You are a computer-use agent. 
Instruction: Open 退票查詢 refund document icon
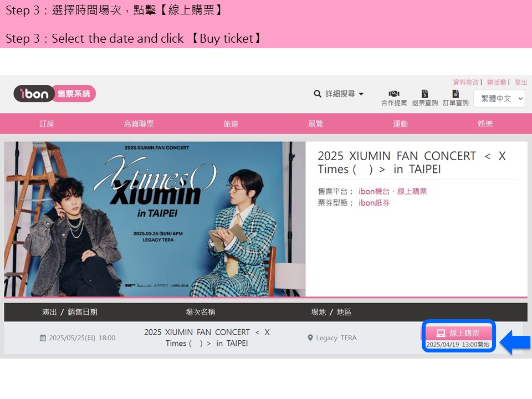pos(425,94)
